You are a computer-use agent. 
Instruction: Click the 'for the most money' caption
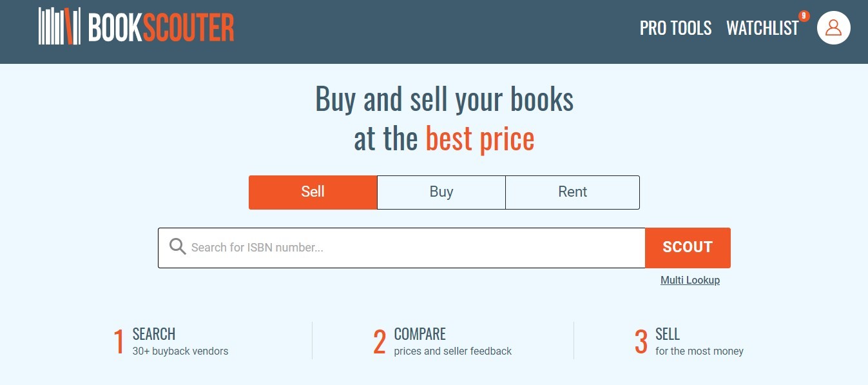point(699,351)
